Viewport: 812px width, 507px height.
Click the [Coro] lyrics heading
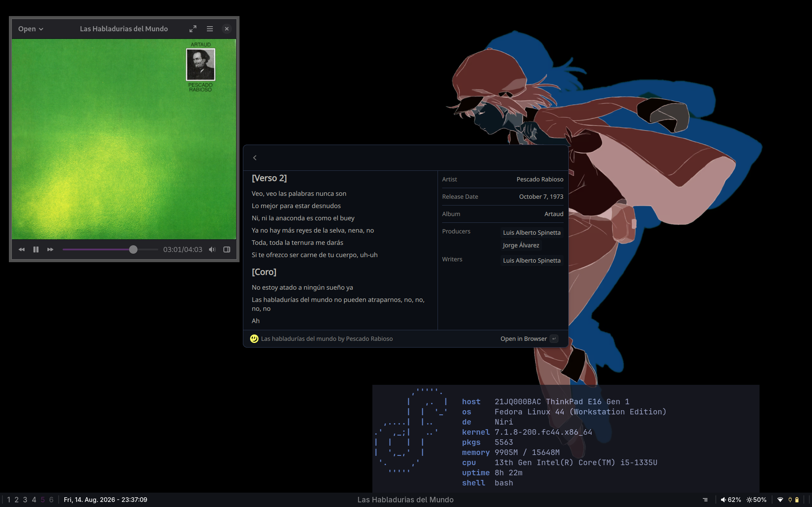coord(264,272)
